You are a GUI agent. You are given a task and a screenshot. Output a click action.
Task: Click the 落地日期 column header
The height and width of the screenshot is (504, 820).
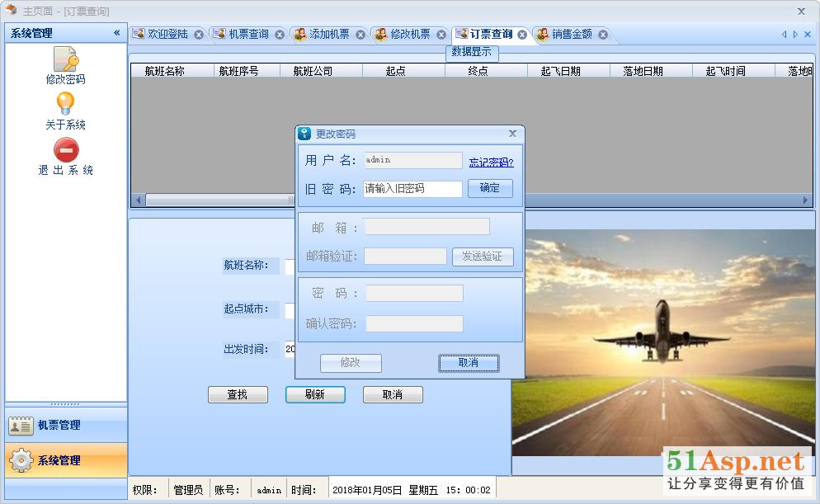point(651,71)
